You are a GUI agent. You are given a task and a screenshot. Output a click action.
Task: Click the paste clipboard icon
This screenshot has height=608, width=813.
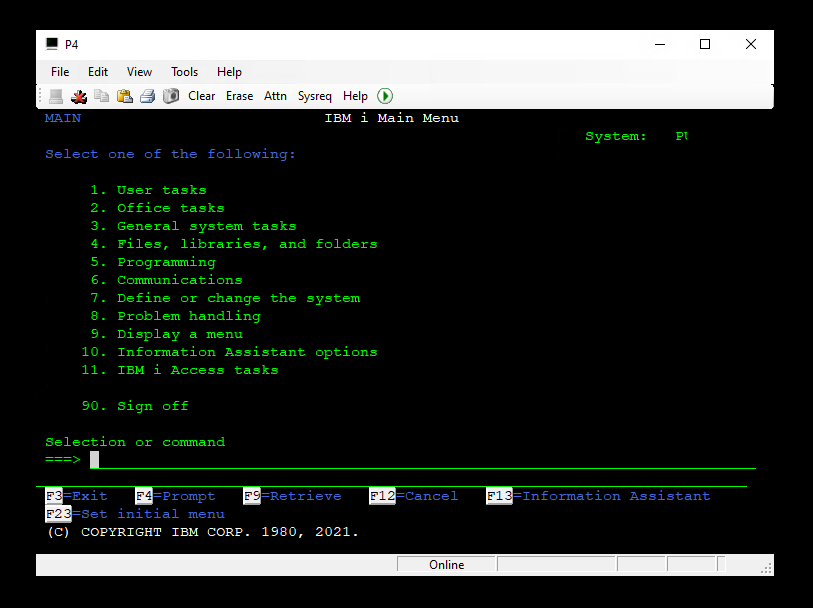point(125,96)
